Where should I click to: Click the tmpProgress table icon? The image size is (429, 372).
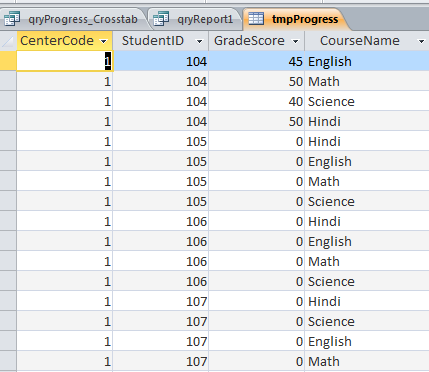point(256,19)
